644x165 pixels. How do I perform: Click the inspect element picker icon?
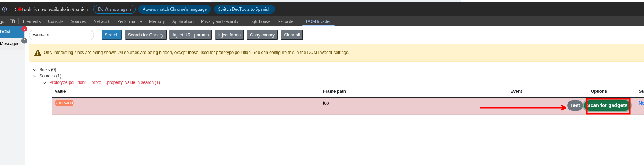point(2,21)
